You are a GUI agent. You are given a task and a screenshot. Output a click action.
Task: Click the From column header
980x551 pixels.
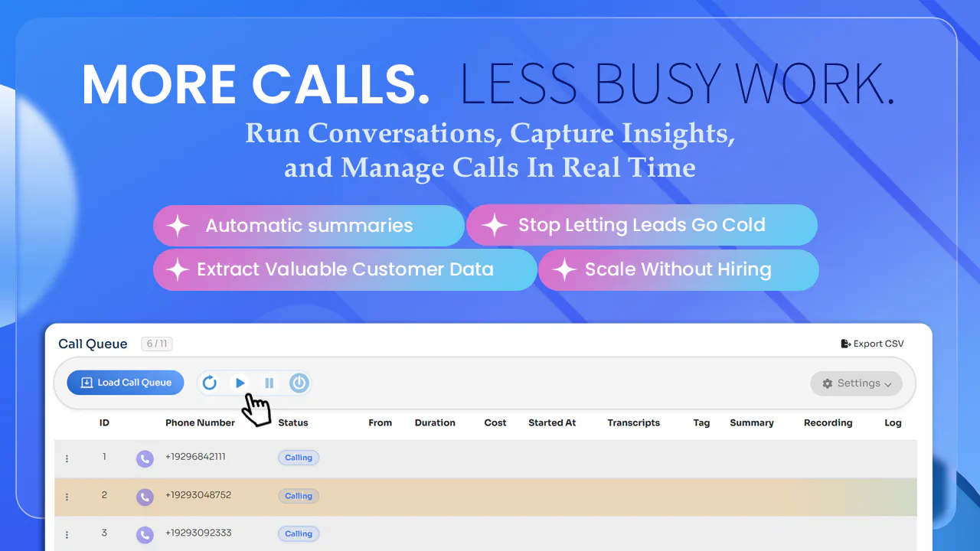(381, 422)
